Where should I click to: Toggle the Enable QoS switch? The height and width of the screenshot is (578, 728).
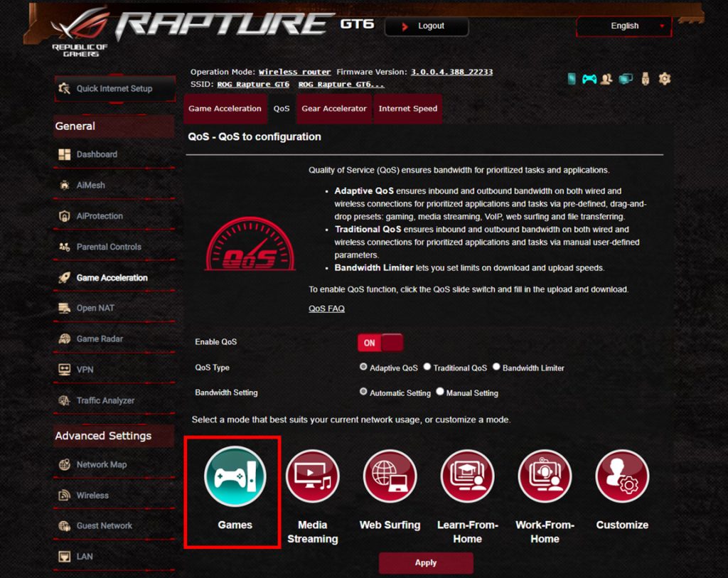[x=380, y=343]
